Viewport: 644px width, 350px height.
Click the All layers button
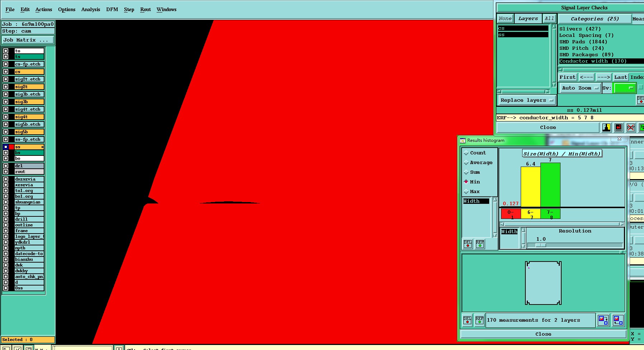point(549,19)
